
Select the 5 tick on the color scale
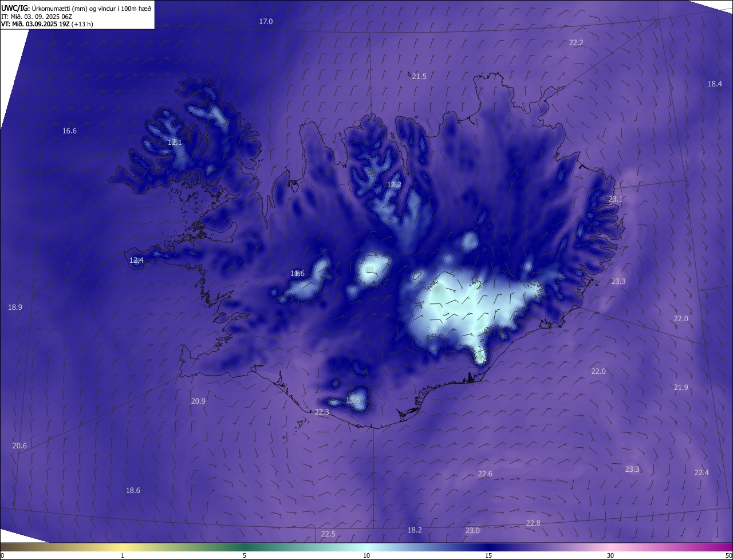pos(245,555)
